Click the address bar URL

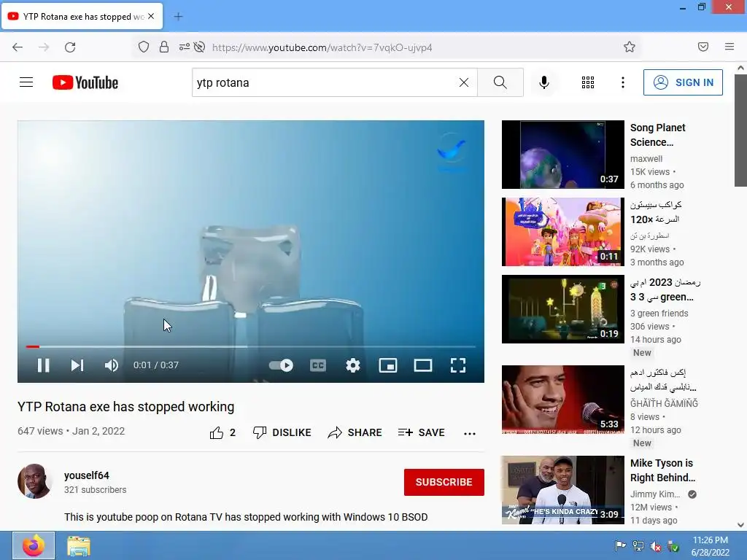click(322, 47)
